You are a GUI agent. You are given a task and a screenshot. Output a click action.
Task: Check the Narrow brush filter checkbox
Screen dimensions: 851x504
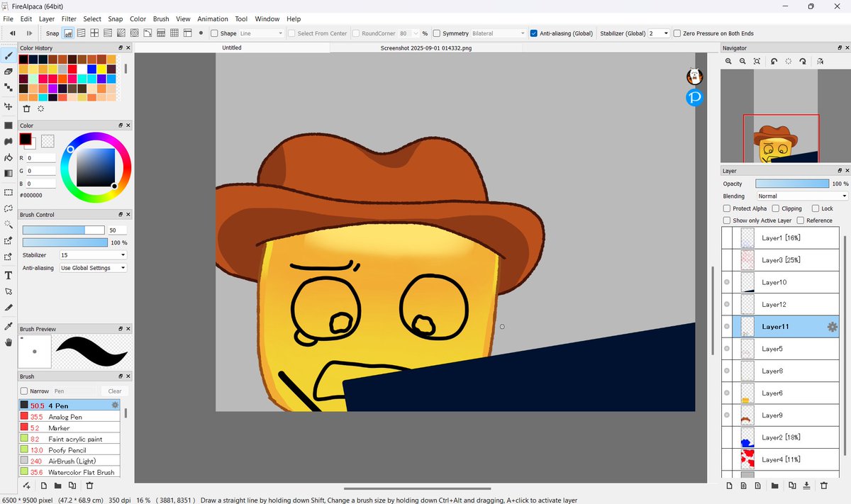pos(24,391)
